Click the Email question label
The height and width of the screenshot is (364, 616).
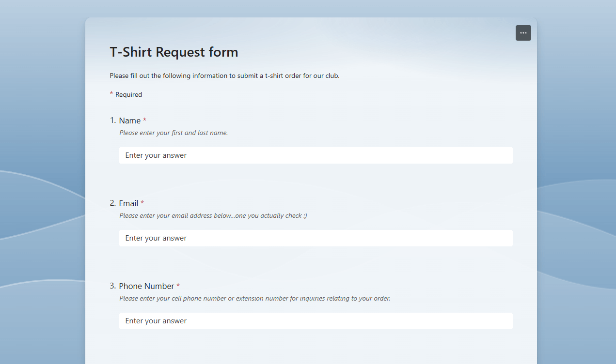[x=129, y=203]
